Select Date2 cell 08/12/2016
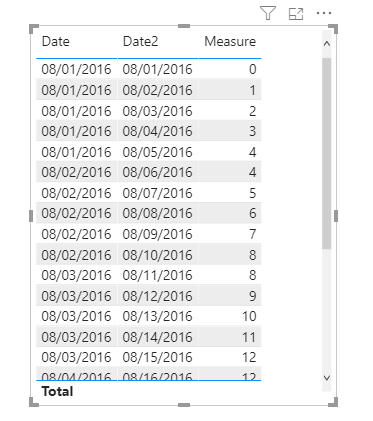 click(x=157, y=296)
